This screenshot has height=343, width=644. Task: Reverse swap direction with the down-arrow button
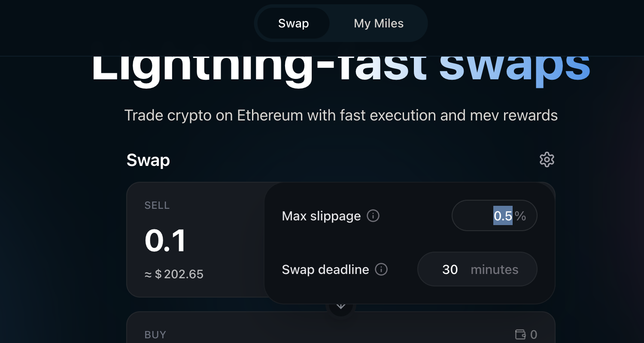[x=340, y=305]
